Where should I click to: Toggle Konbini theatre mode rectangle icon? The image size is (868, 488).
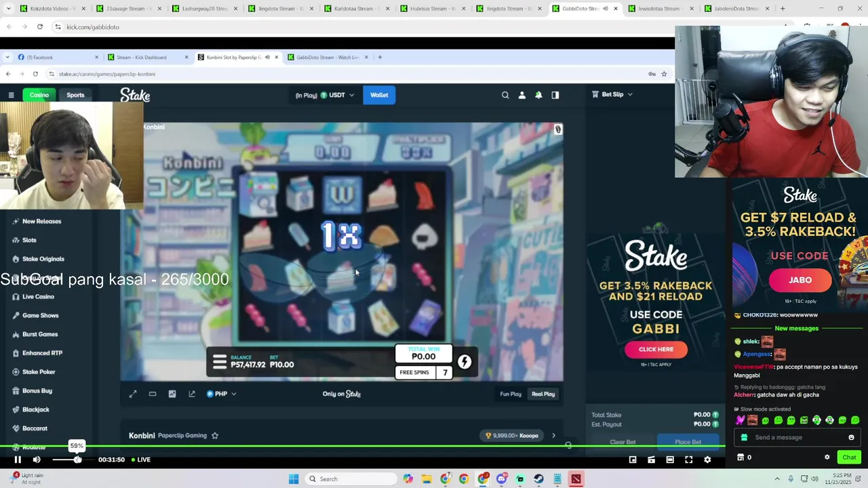153,394
